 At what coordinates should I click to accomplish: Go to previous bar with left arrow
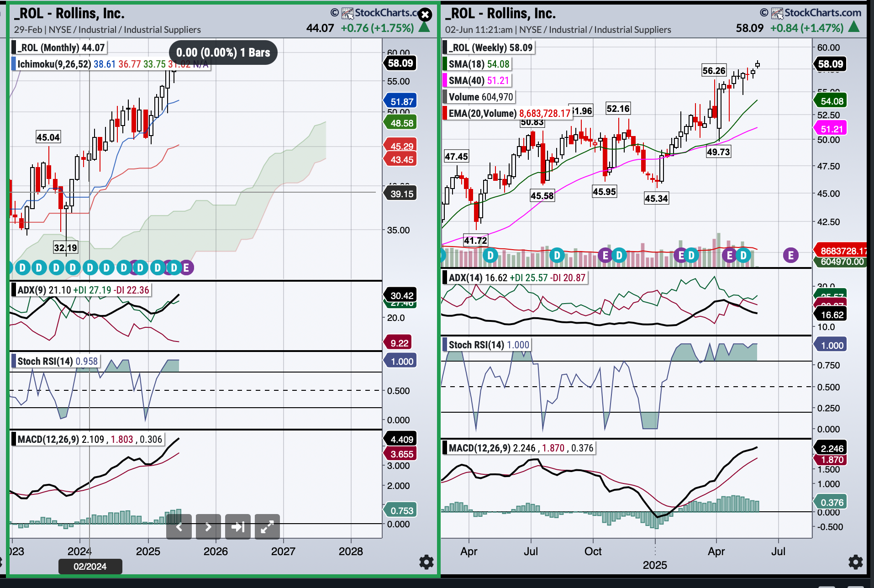pyautogui.click(x=179, y=527)
